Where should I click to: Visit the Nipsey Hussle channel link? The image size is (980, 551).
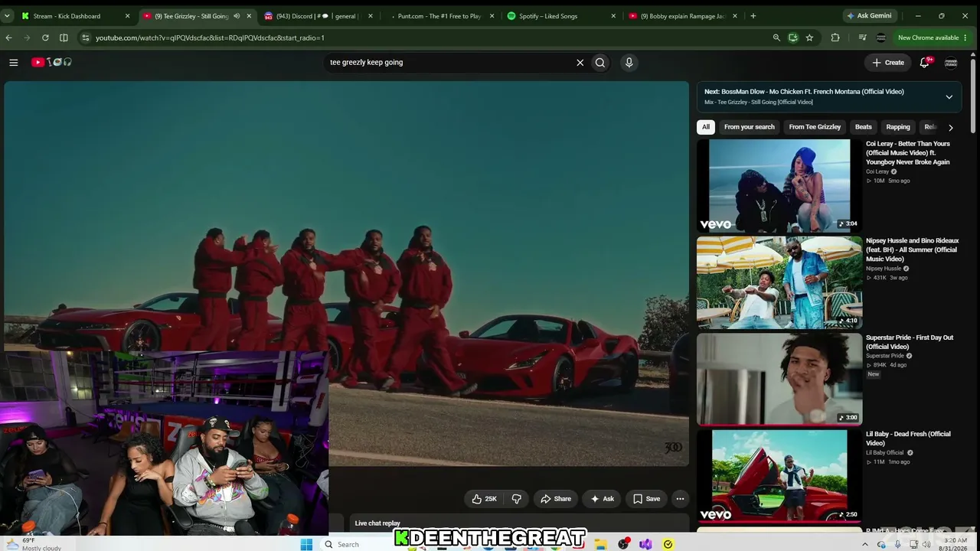[x=884, y=269]
